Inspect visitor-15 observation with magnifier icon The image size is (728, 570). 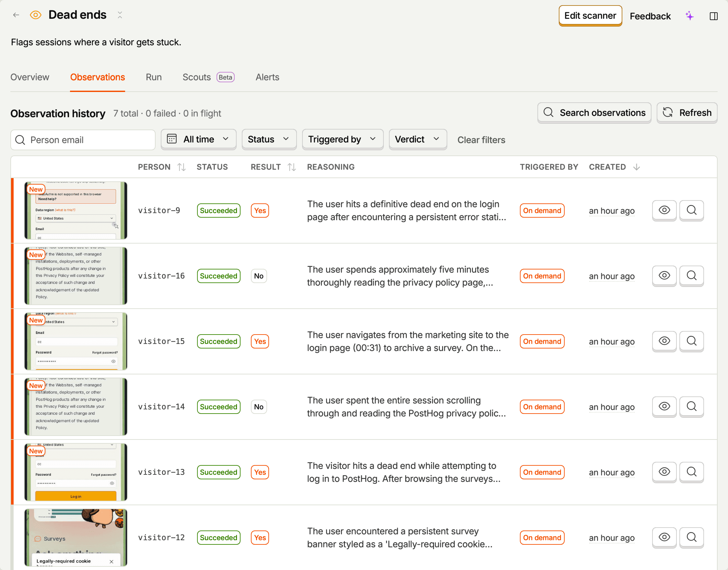pos(692,341)
